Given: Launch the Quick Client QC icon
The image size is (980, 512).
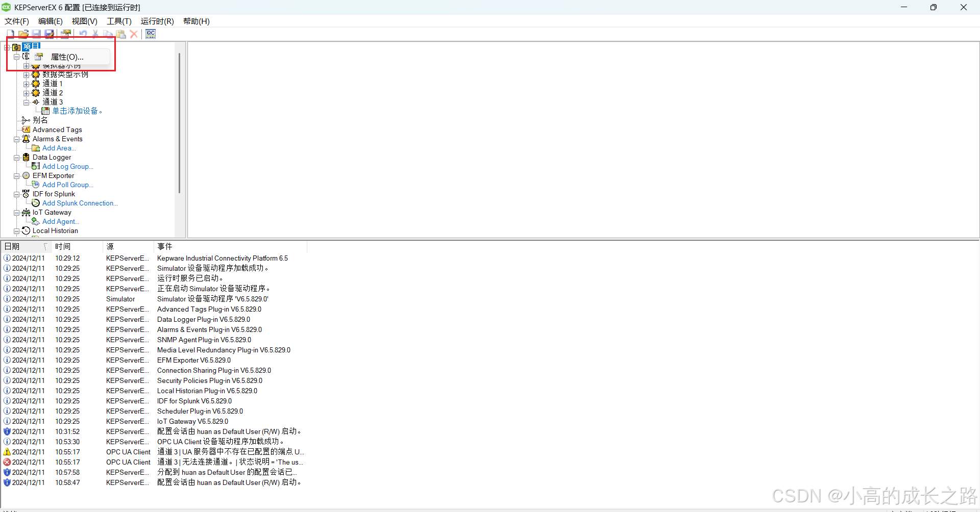Looking at the screenshot, I should point(151,34).
